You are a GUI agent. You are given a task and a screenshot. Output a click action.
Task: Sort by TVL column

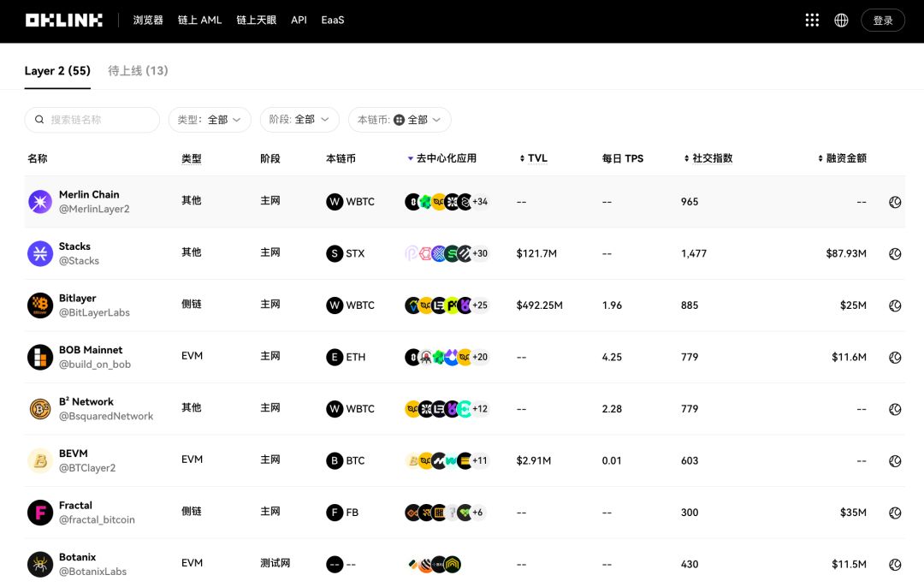tap(533, 158)
